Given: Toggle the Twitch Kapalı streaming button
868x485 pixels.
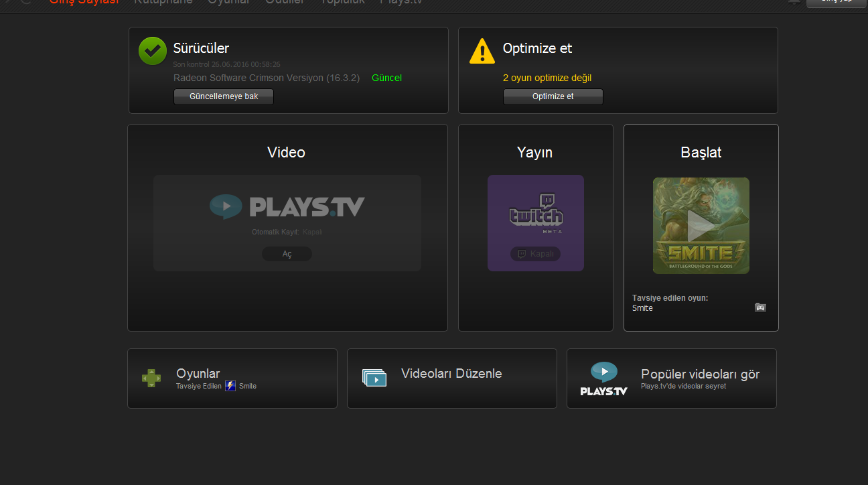Looking at the screenshot, I should [x=536, y=255].
